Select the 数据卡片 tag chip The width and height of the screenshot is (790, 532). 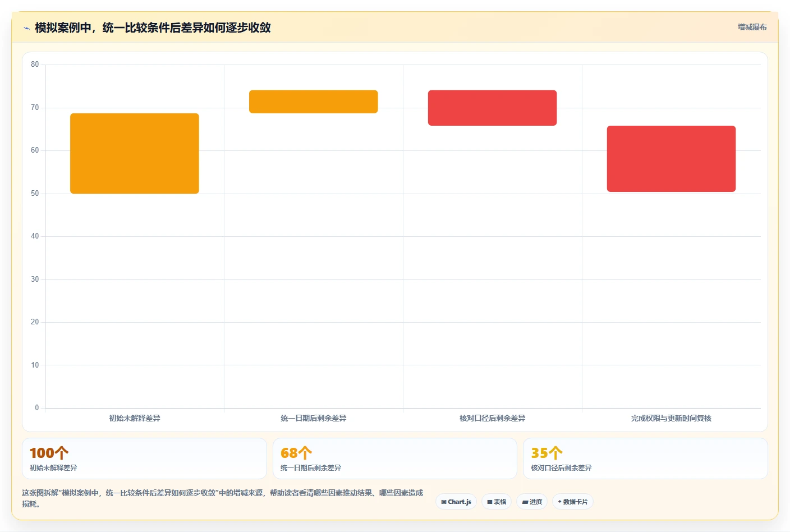[573, 502]
